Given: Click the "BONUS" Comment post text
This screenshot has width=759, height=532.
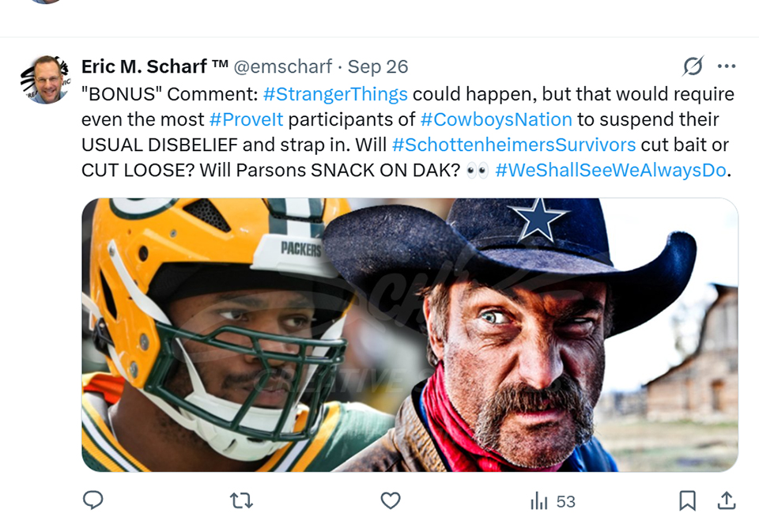Looking at the screenshot, I should pos(170,95).
